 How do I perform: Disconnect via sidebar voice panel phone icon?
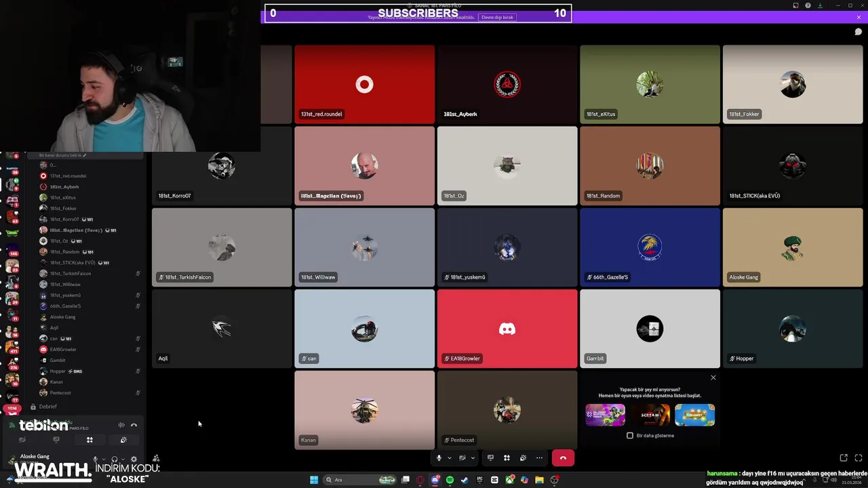point(134,425)
